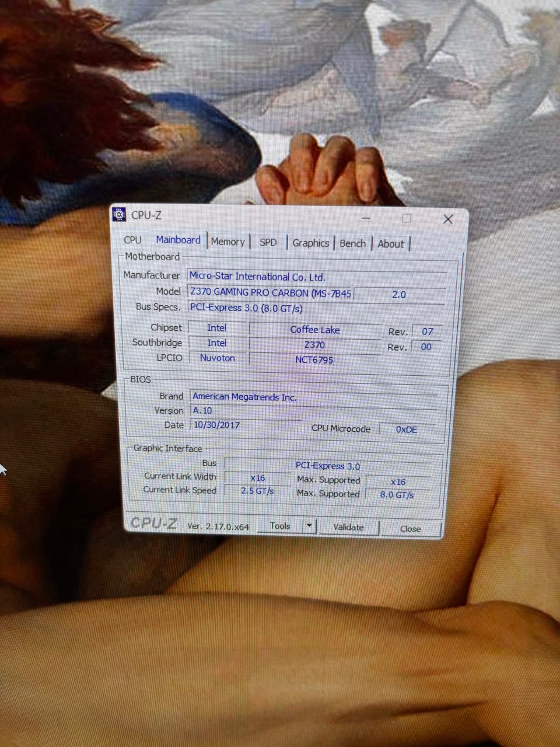Click the BIOS date 10/30/2017

click(246, 425)
